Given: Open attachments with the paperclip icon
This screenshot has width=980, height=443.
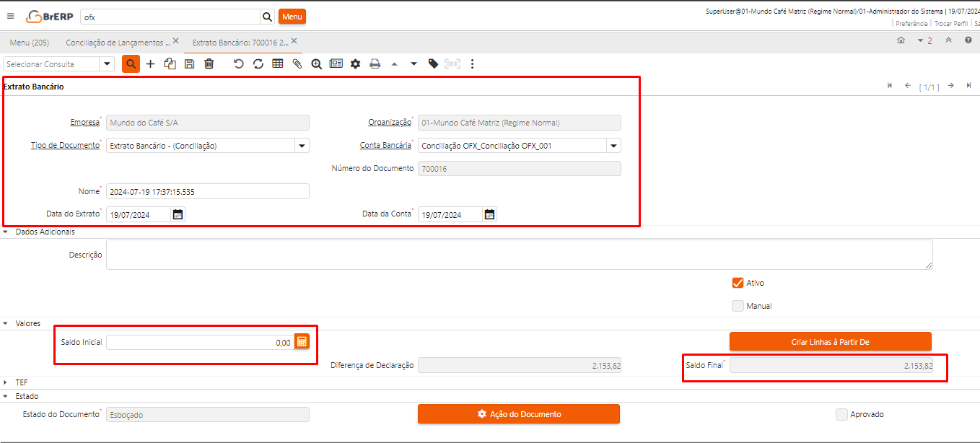Looking at the screenshot, I should point(297,64).
